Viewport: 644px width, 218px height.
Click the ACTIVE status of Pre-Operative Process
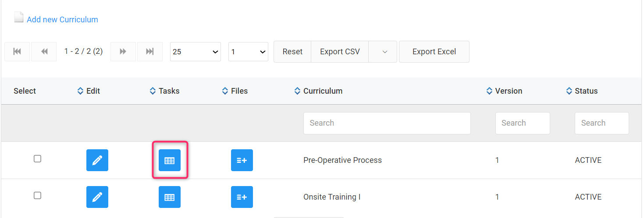588,160
